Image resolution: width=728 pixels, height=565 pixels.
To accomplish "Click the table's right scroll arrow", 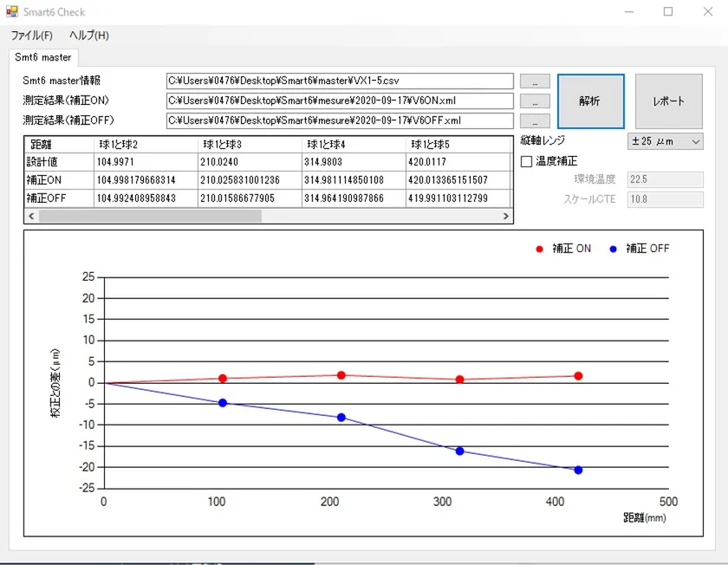I will (506, 216).
